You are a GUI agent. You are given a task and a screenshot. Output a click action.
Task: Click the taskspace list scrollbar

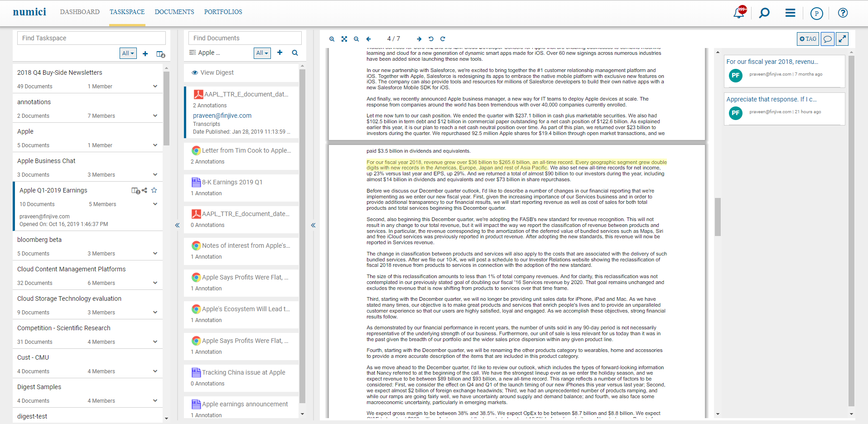tap(166, 108)
